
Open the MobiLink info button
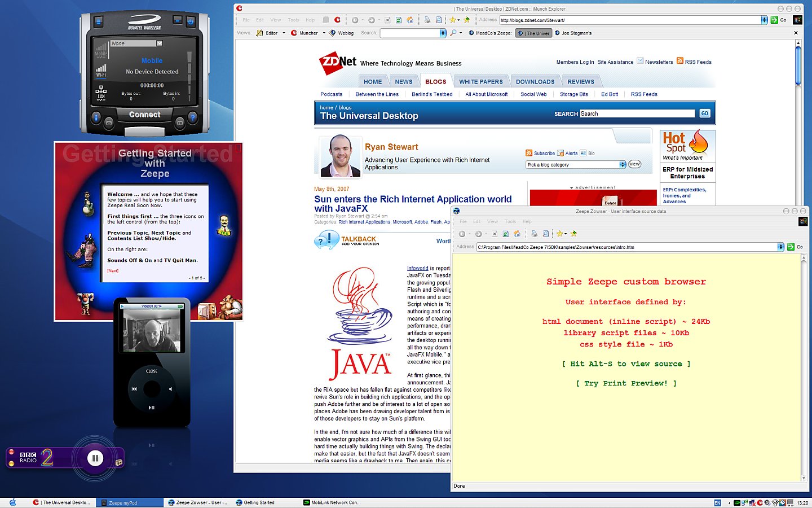tap(96, 117)
